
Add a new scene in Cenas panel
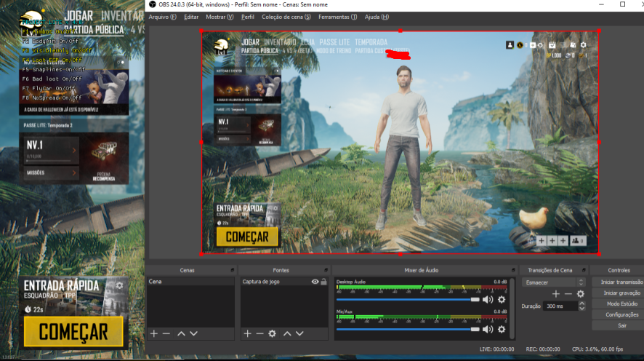[x=154, y=333]
